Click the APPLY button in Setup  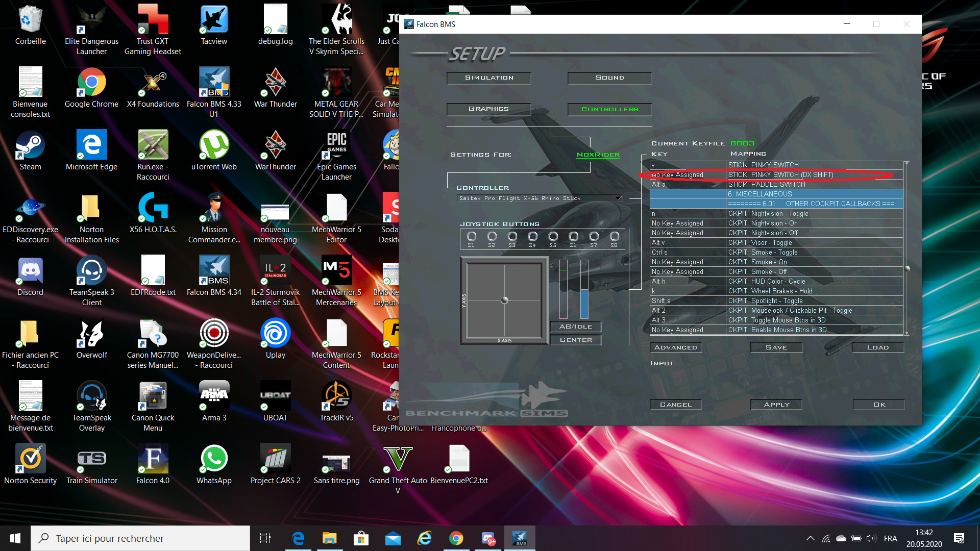(x=776, y=405)
